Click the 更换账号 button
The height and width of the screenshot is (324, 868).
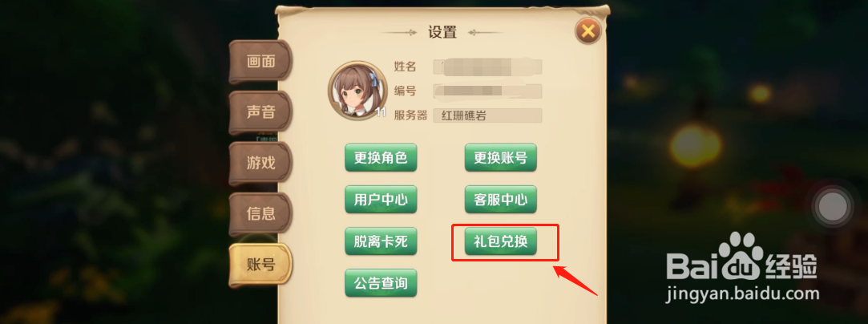pos(500,158)
